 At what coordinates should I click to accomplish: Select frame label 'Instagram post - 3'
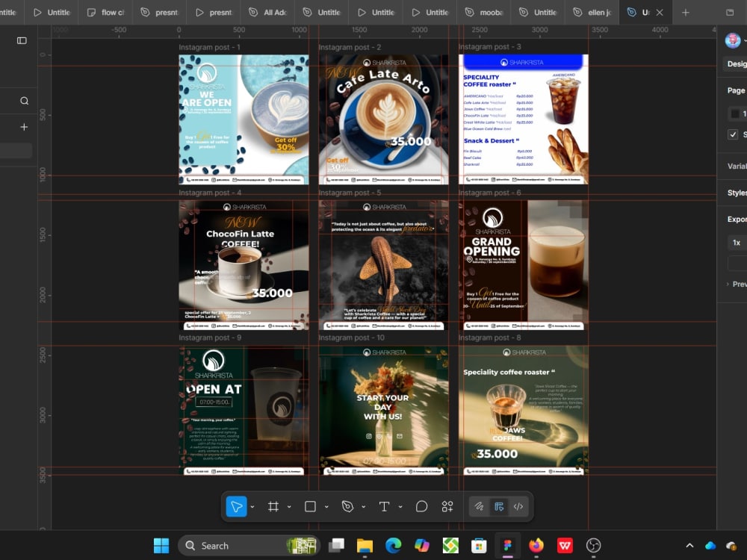click(x=490, y=47)
